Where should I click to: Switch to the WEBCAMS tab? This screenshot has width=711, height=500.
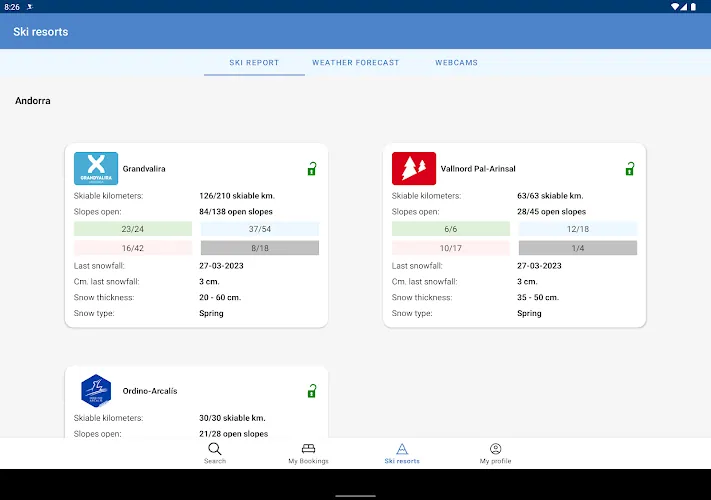click(x=456, y=63)
